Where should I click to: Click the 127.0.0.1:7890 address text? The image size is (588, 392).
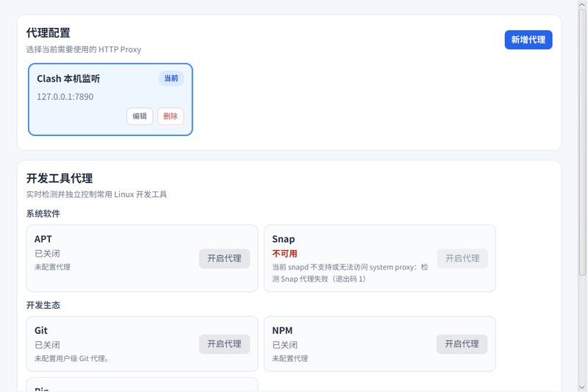[65, 97]
